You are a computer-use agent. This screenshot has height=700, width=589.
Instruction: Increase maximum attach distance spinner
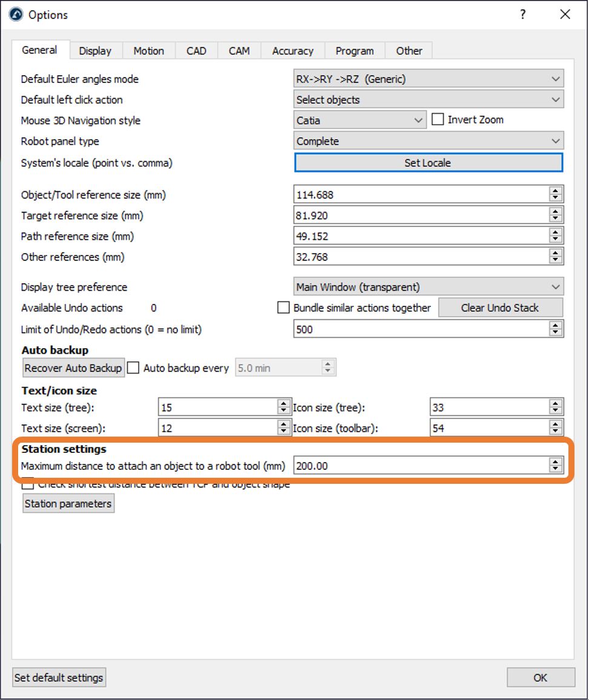(555, 463)
